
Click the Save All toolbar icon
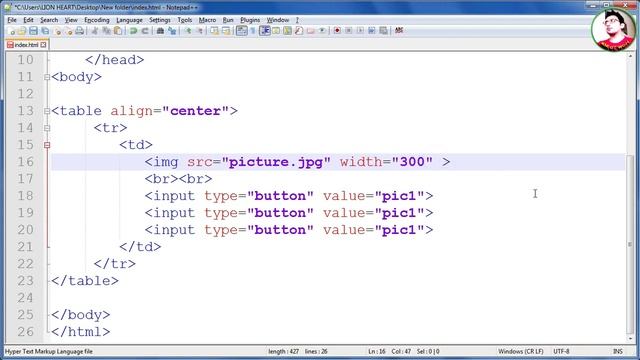tap(45, 31)
